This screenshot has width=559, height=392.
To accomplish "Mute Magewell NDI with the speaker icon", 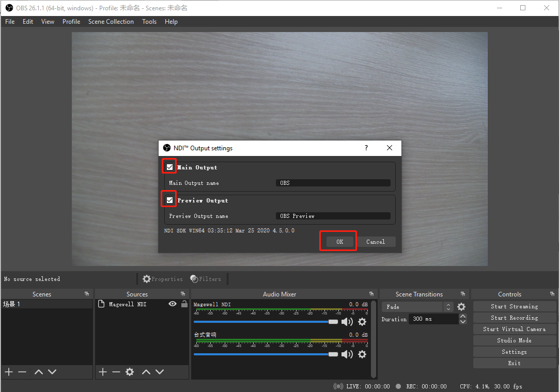I will tap(347, 321).
